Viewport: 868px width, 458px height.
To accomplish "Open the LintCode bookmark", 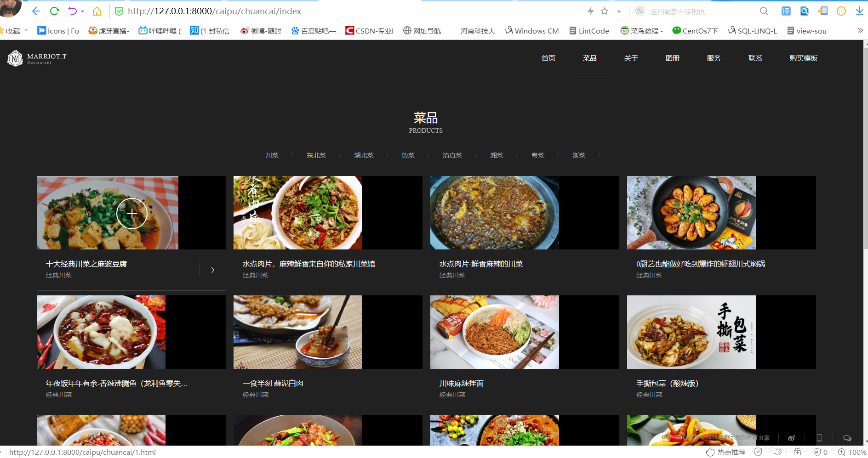I will pos(589,31).
